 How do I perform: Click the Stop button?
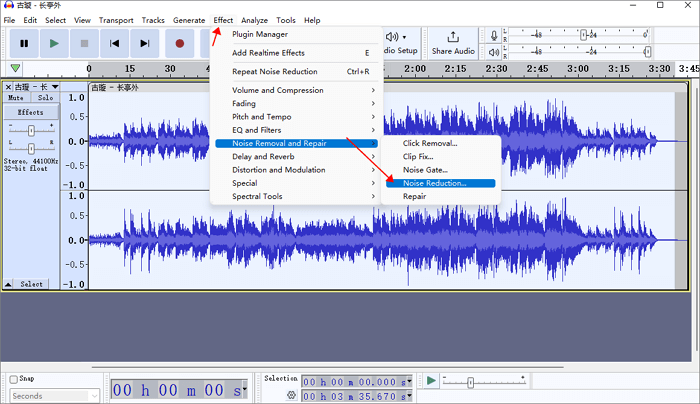pos(85,43)
